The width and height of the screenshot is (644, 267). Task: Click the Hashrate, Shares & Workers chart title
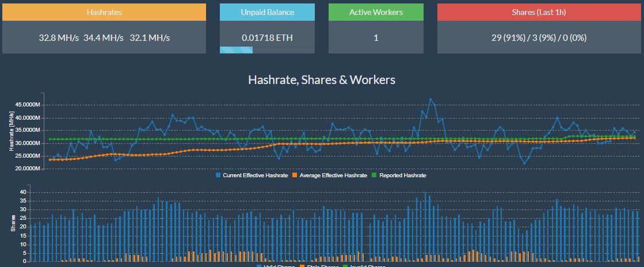point(322,80)
